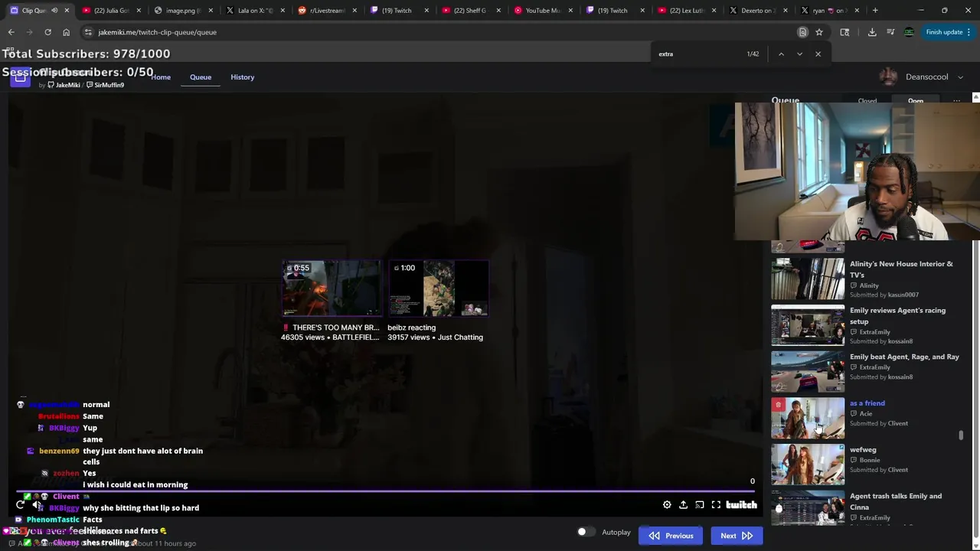Play the Previous clip
Viewport: 980px width, 551px height.
coord(671,536)
